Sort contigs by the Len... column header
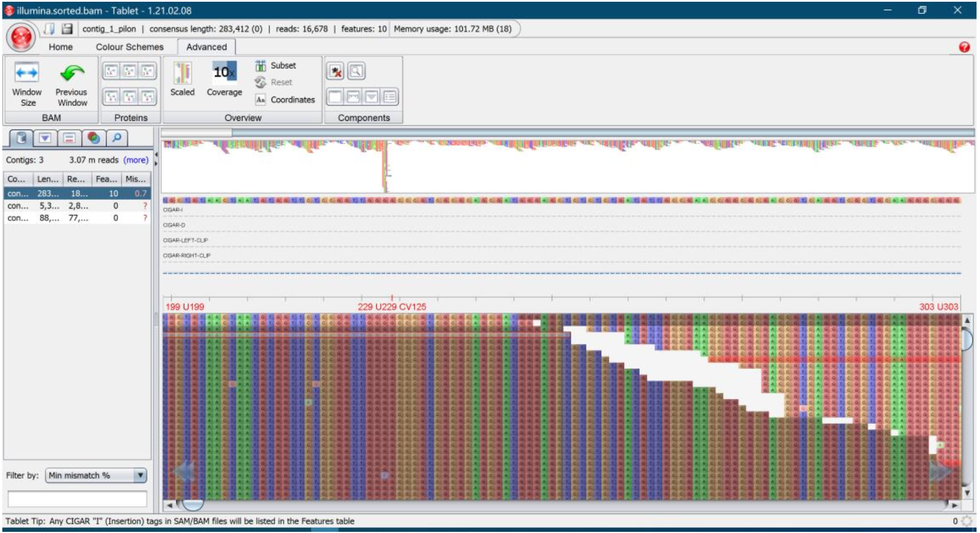The height and width of the screenshot is (533, 980). [x=48, y=179]
